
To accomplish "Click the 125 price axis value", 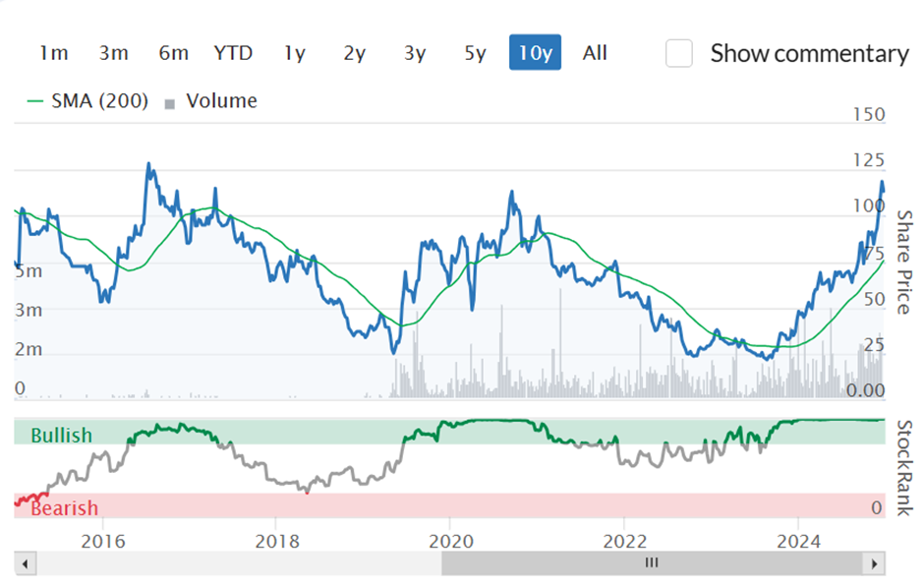I will (x=869, y=159).
